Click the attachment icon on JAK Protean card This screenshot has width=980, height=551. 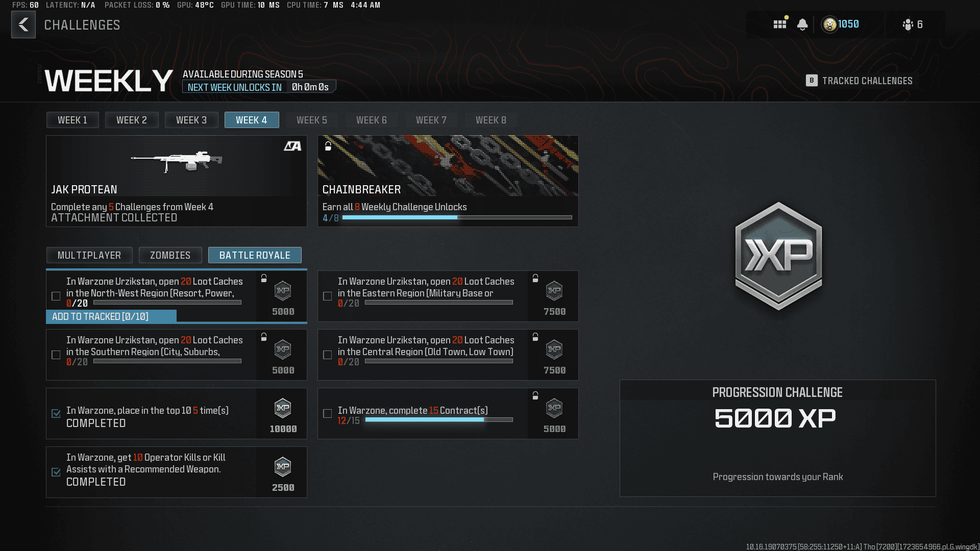pos(292,146)
